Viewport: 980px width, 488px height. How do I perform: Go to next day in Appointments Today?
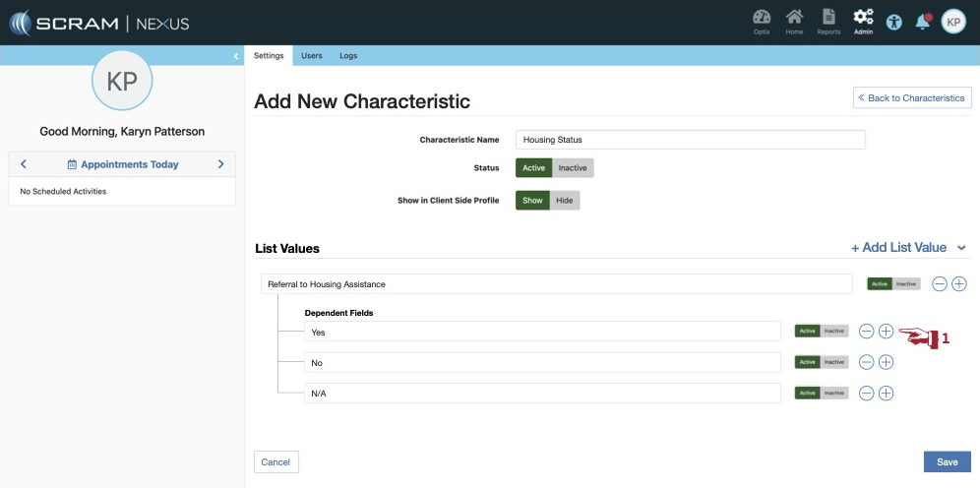pos(220,164)
